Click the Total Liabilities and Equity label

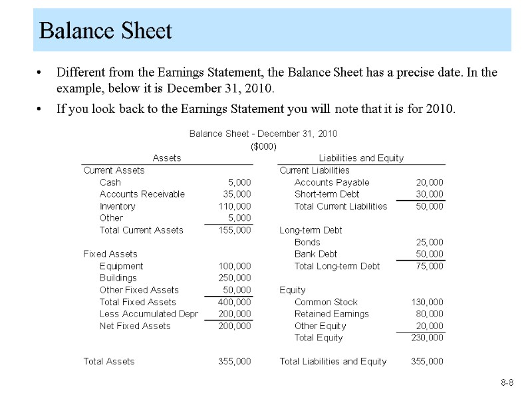click(333, 362)
